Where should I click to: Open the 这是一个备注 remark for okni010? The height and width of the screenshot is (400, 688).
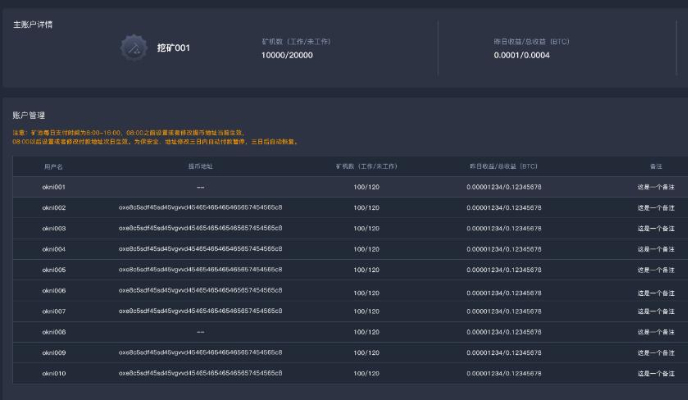point(656,373)
